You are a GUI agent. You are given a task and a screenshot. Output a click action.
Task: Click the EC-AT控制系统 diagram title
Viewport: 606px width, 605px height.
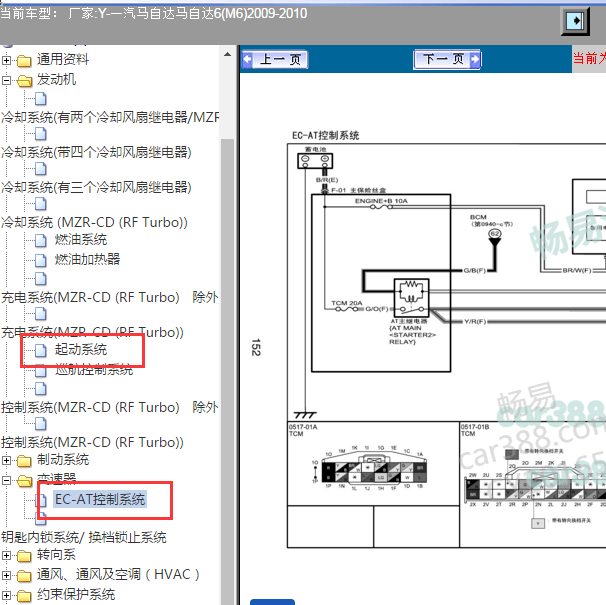point(325,135)
